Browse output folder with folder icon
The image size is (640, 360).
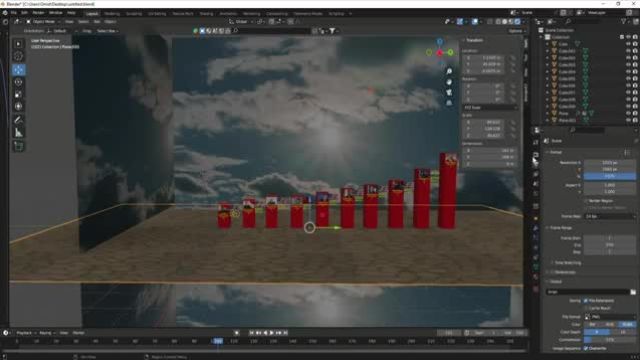click(633, 292)
